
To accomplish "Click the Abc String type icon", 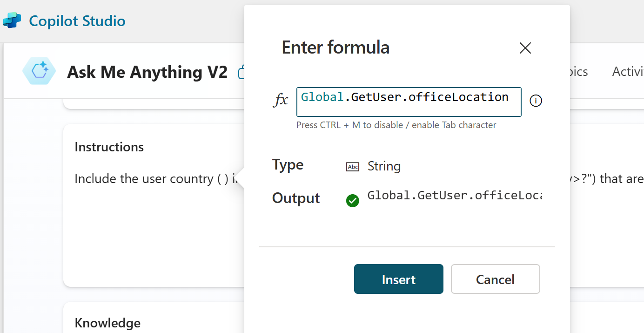I will click(353, 167).
